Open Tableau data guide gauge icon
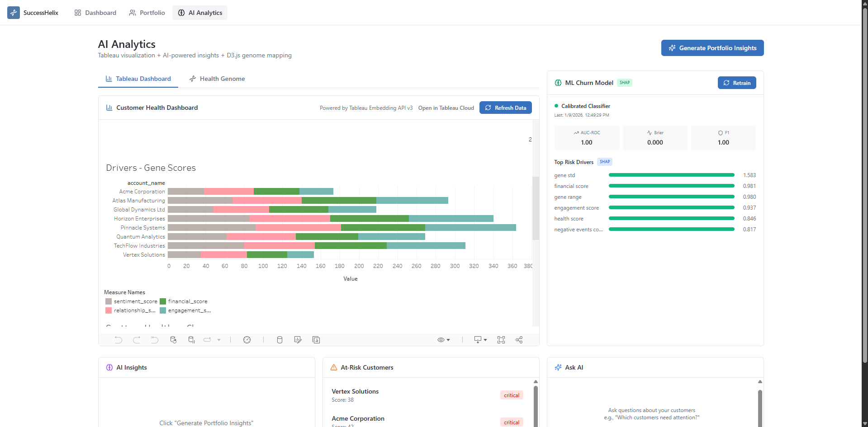 pos(247,340)
